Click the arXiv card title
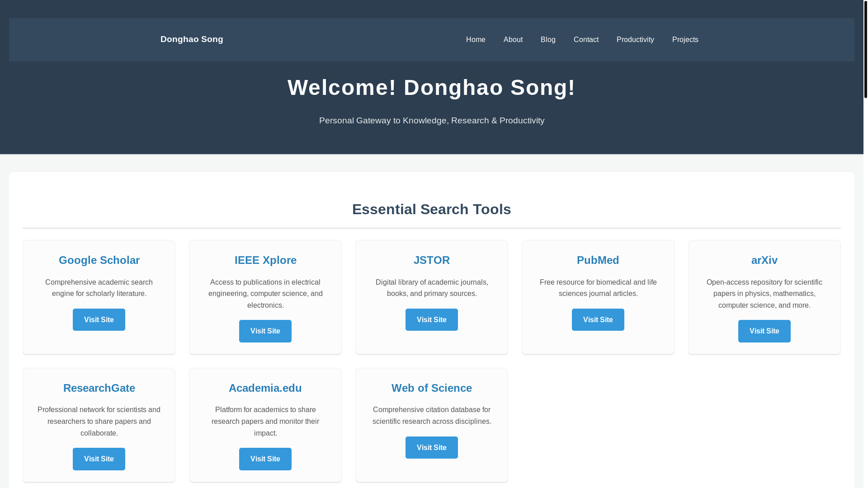The image size is (868, 488). 764,260
